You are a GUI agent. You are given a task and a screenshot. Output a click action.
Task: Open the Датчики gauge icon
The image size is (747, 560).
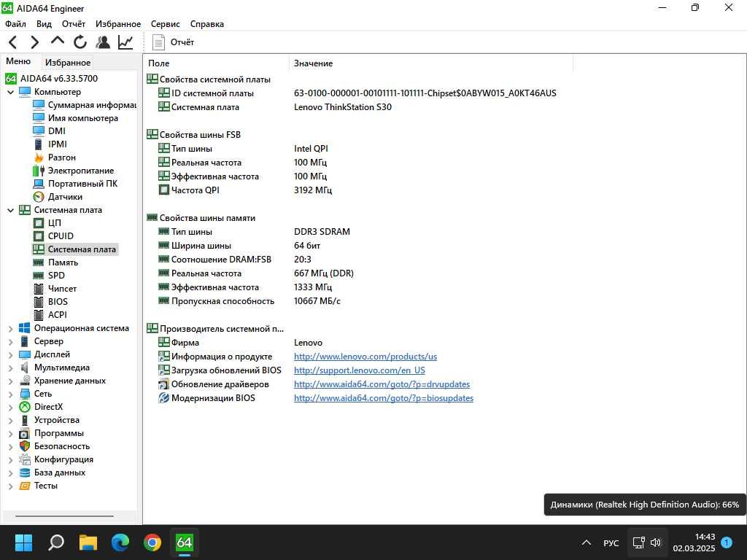[39, 197]
